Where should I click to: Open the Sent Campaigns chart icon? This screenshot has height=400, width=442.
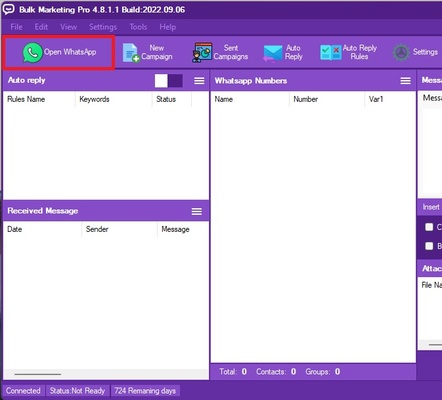coord(202,53)
